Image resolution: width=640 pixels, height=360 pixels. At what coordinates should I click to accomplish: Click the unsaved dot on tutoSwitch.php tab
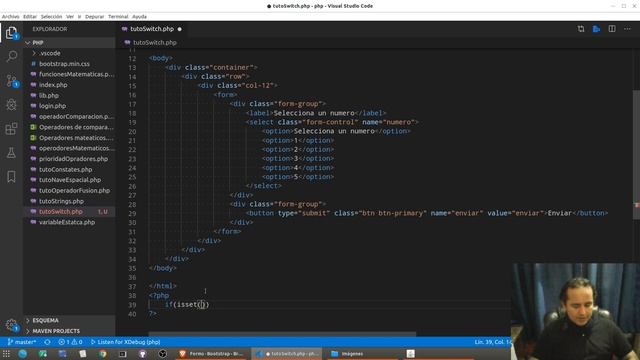click(180, 29)
